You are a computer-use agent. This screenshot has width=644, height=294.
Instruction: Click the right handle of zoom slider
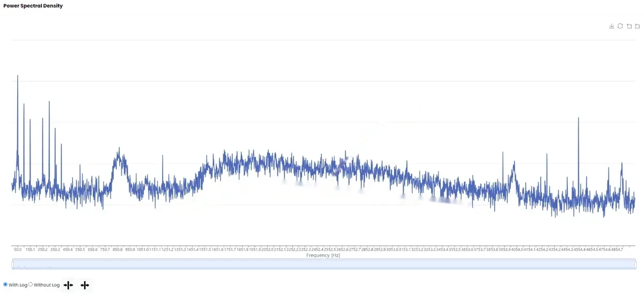pos(635,264)
